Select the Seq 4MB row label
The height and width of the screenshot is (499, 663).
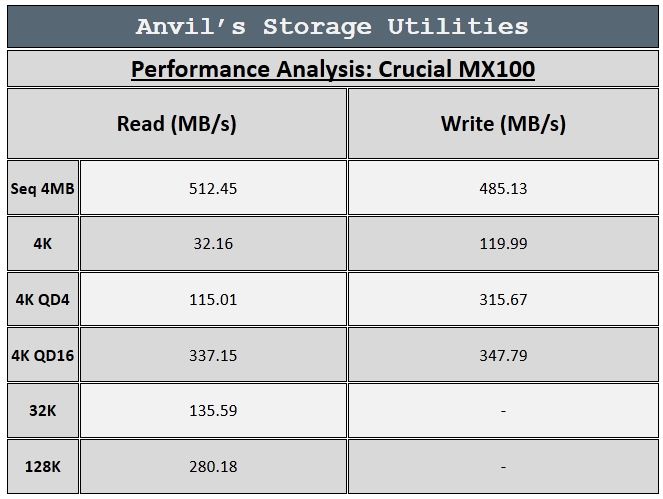tap(43, 188)
